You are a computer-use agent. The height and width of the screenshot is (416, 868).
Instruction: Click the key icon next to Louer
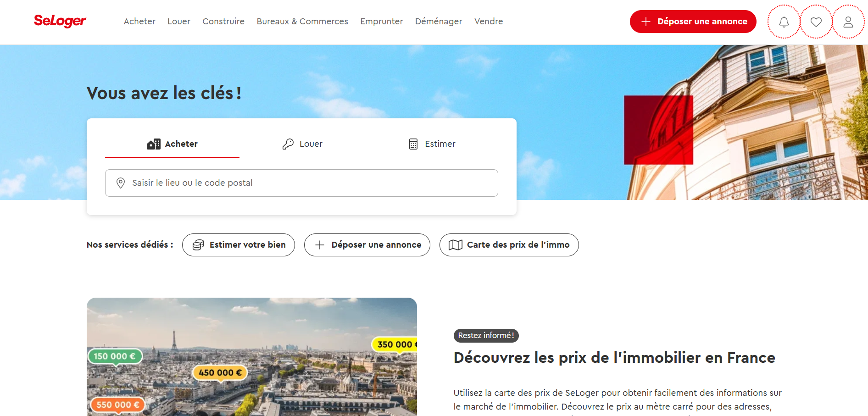pyautogui.click(x=288, y=144)
